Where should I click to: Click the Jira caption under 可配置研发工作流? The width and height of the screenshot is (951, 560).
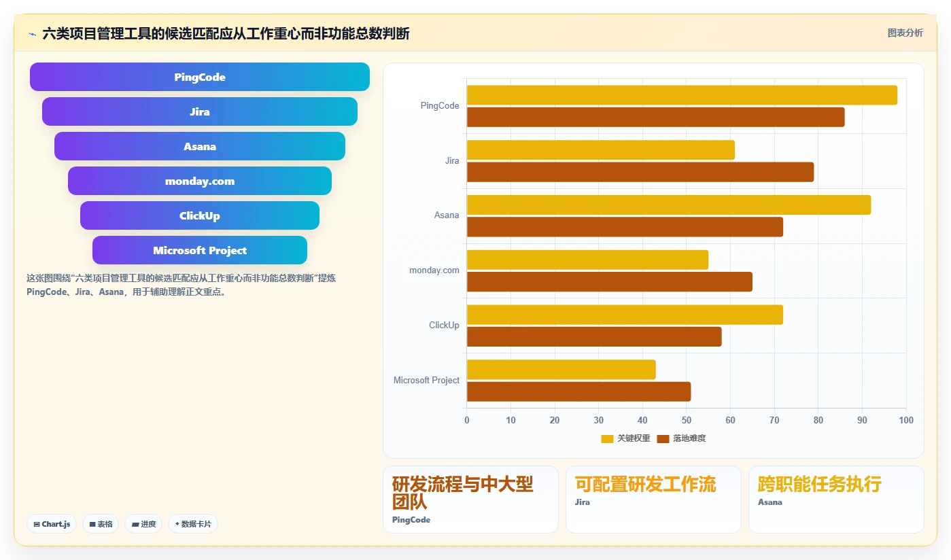tap(583, 502)
